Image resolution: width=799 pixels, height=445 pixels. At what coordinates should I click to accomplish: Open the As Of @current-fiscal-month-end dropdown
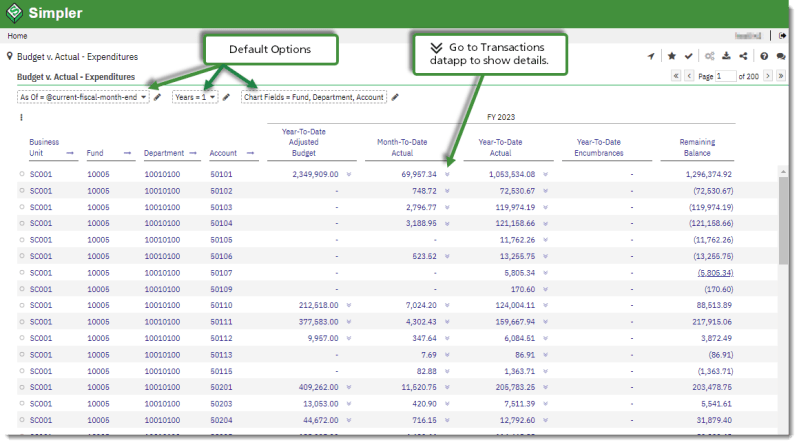[x=83, y=97]
